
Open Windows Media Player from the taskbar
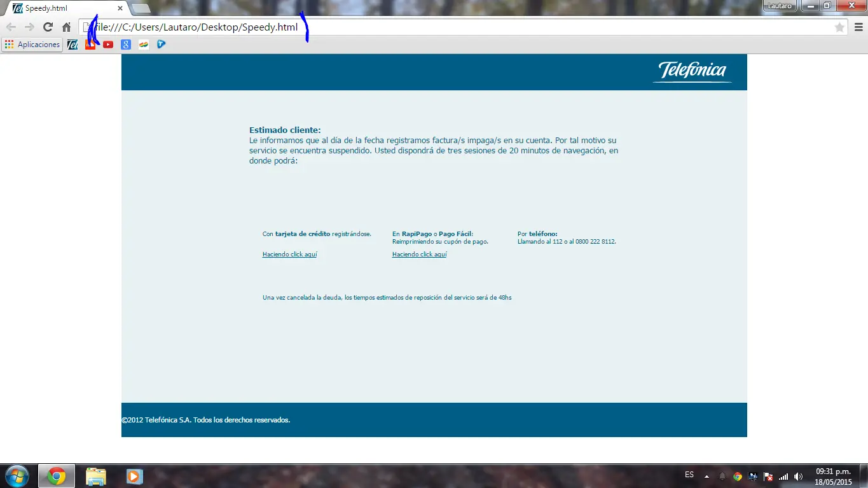(134, 476)
